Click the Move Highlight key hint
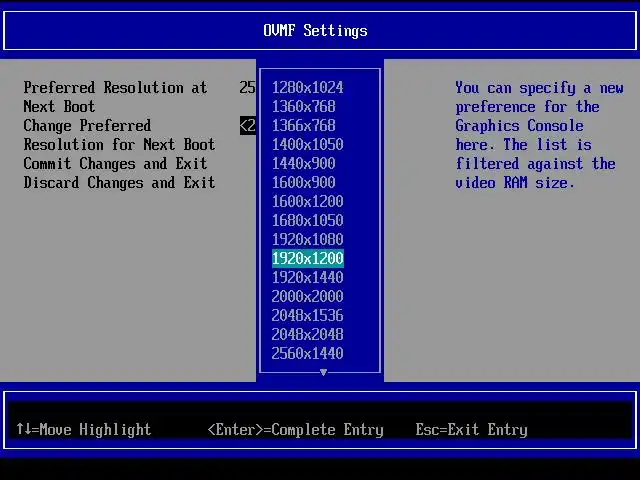 (84, 429)
